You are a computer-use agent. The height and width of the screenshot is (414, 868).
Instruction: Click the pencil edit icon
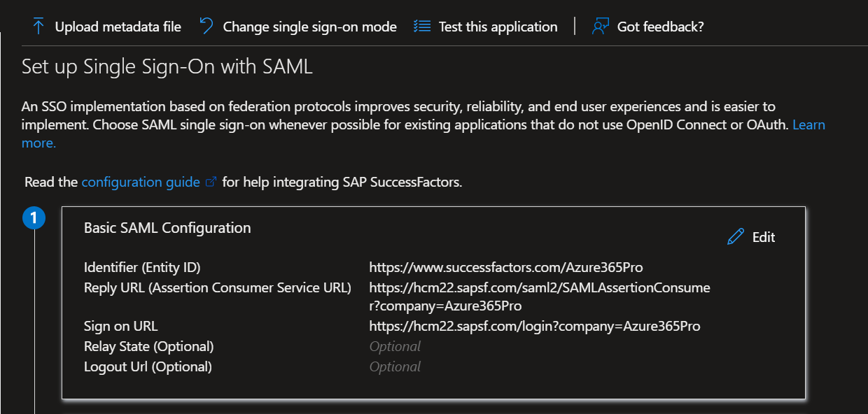coord(736,236)
